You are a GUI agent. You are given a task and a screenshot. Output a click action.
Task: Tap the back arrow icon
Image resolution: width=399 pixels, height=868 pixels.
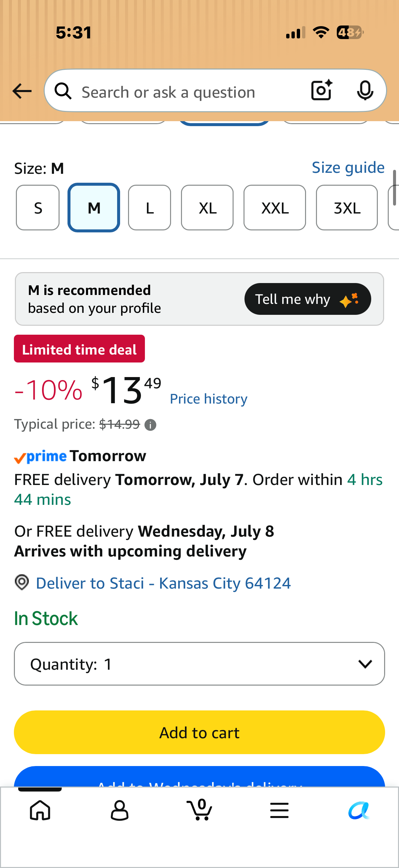(x=22, y=91)
